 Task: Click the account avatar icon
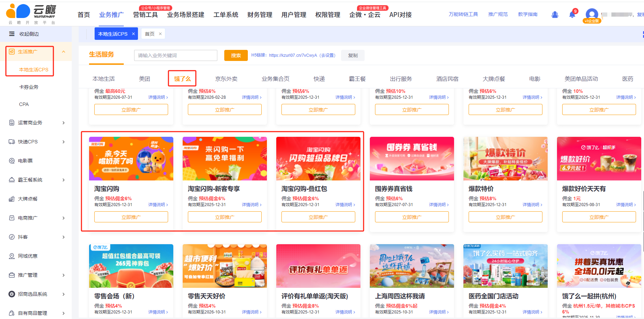[x=592, y=15]
